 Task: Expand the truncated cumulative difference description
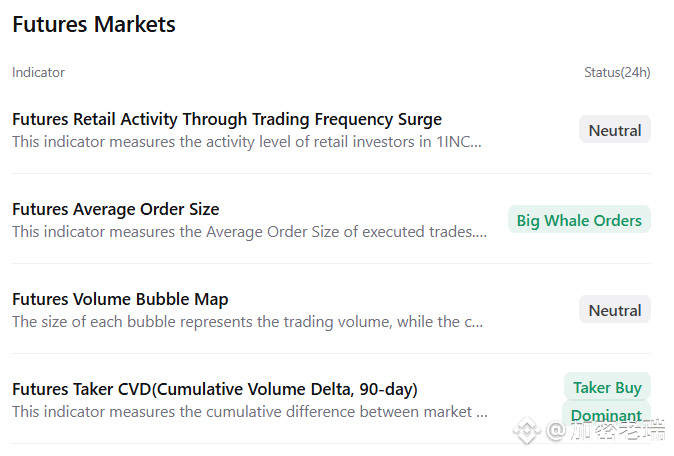[x=250, y=412]
